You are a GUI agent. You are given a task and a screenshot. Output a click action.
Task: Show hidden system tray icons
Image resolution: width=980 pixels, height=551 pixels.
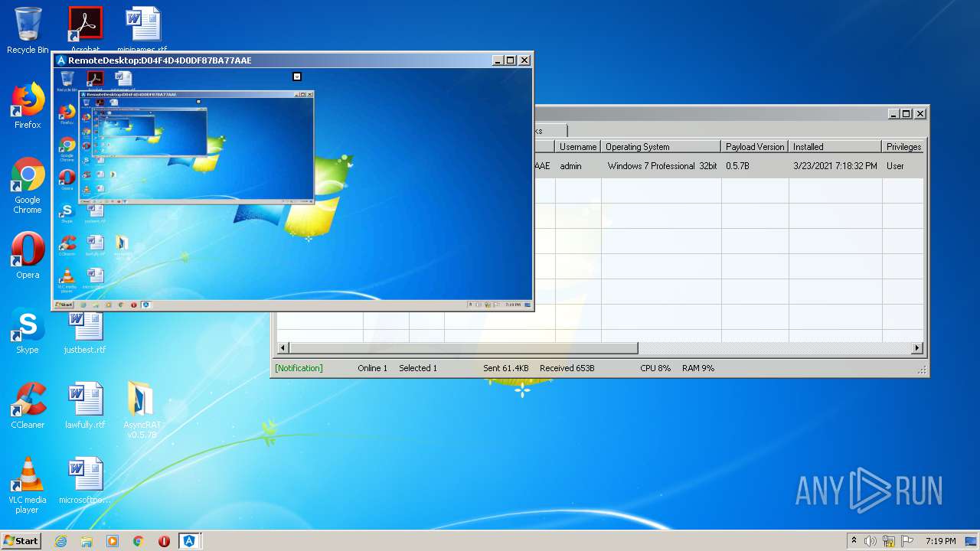point(854,541)
